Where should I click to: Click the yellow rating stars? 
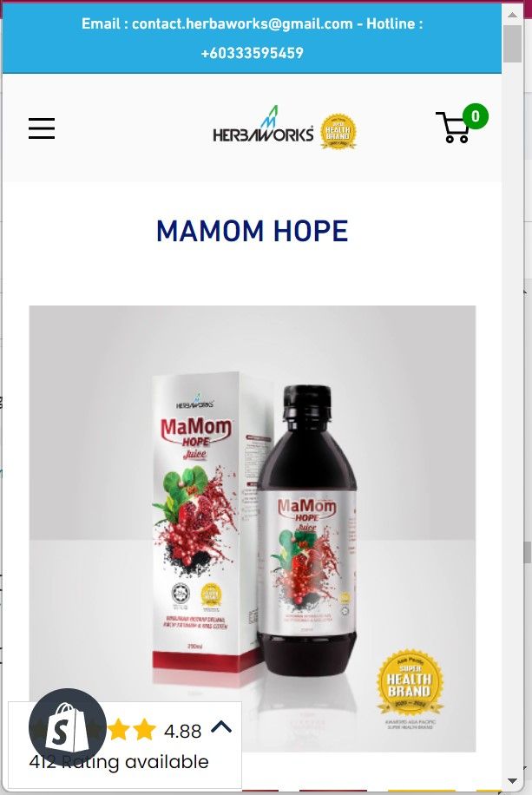coord(131,730)
